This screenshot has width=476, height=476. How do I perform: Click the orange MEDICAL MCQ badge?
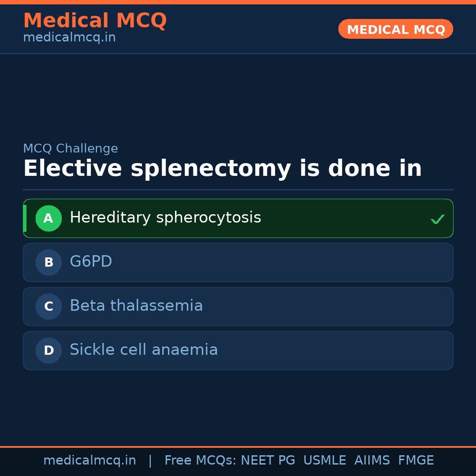click(395, 30)
